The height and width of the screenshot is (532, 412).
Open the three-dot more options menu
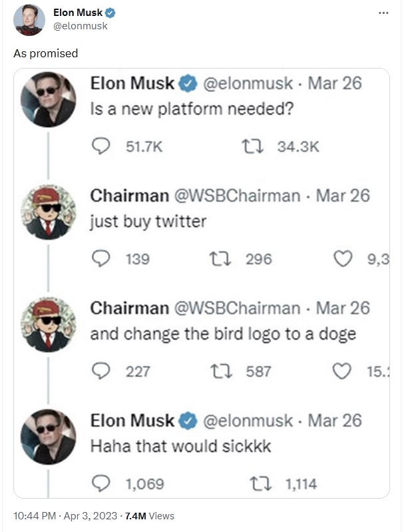click(x=382, y=13)
